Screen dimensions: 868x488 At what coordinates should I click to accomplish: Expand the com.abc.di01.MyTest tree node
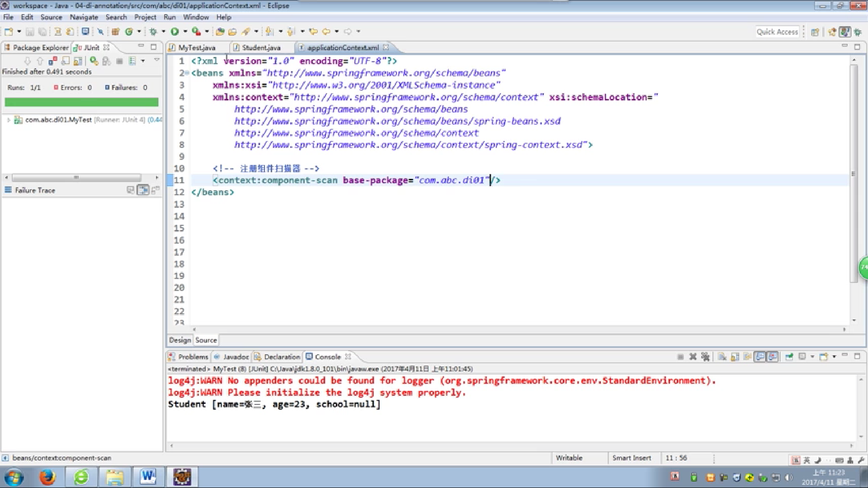click(9, 120)
